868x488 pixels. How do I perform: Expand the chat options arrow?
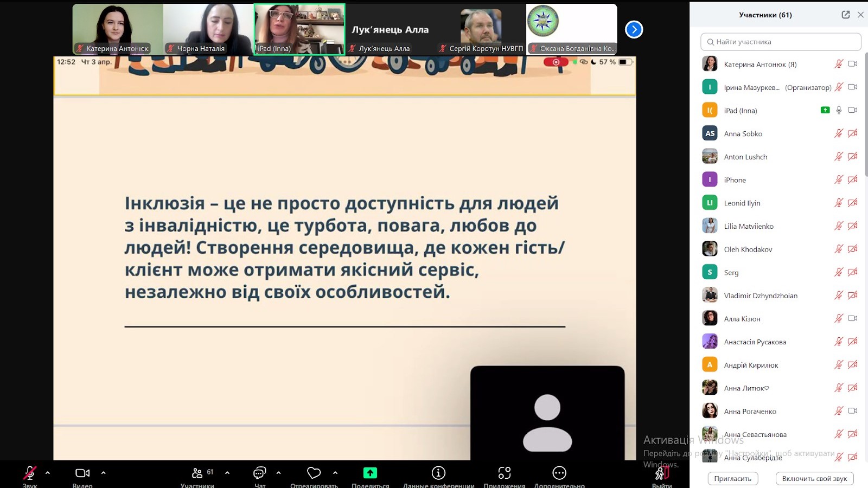click(x=278, y=473)
